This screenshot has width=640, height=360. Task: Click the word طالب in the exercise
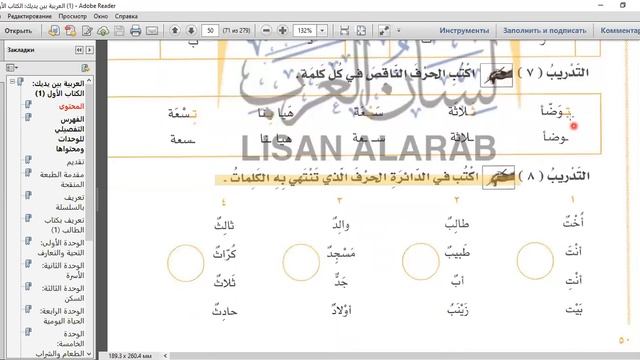[x=457, y=224]
